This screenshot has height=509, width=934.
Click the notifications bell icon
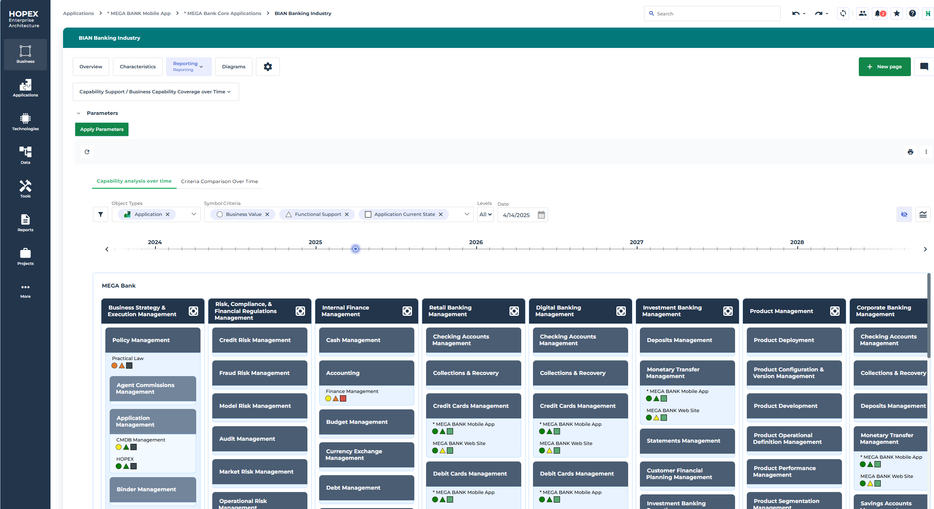[880, 14]
